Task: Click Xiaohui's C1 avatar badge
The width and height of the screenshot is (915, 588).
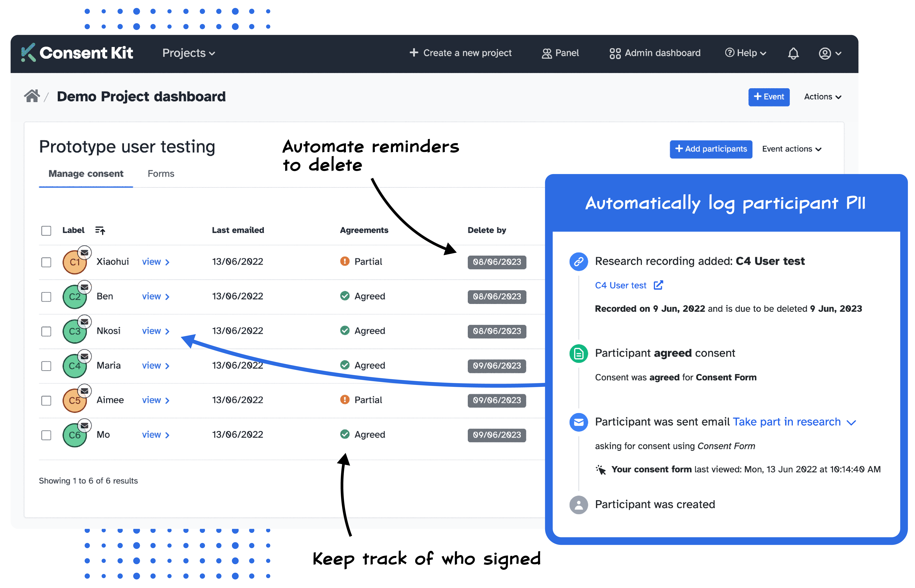Action: 75,262
